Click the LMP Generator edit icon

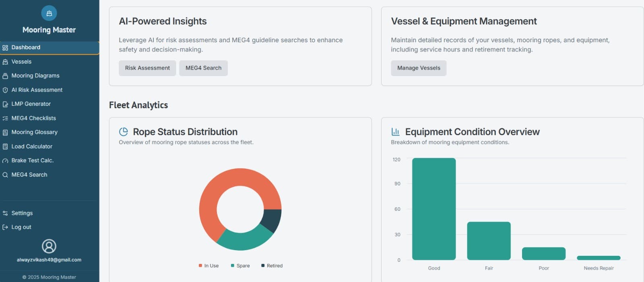click(5, 104)
